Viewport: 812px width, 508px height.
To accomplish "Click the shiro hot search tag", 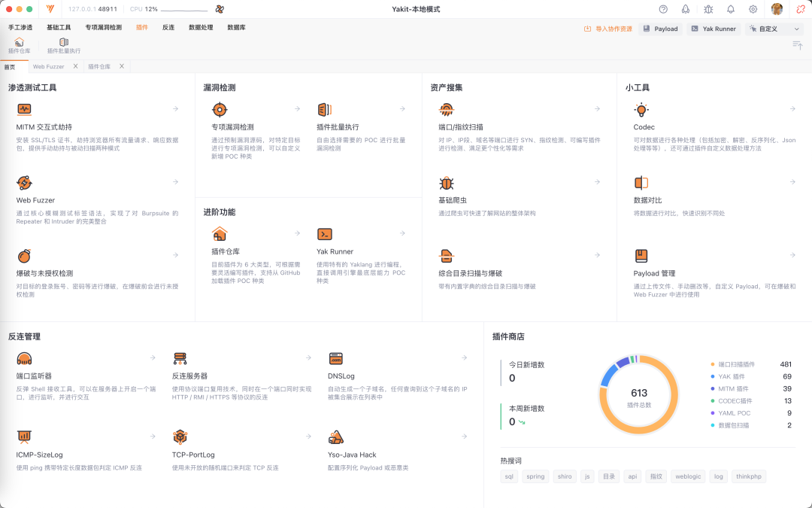I will pyautogui.click(x=565, y=476).
